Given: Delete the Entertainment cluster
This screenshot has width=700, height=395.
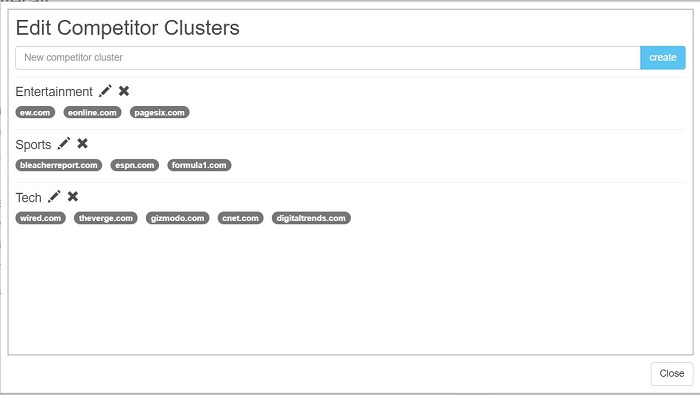Looking at the screenshot, I should (124, 91).
